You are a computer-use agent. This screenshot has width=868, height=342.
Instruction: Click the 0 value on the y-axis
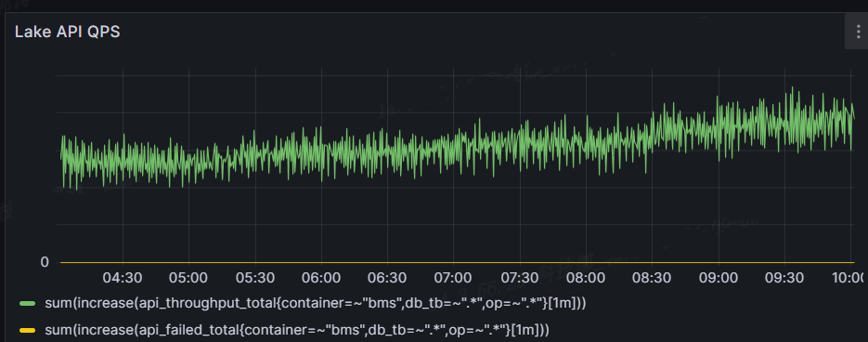(45, 262)
